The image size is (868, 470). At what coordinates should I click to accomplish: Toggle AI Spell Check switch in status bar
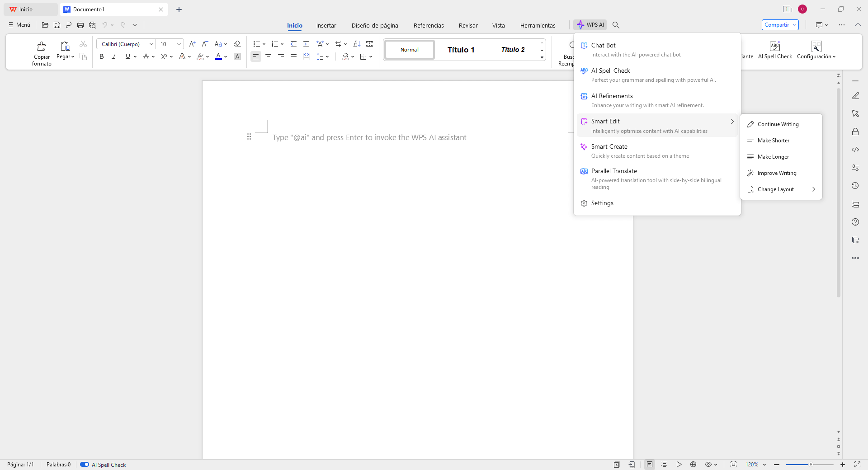[85, 465]
